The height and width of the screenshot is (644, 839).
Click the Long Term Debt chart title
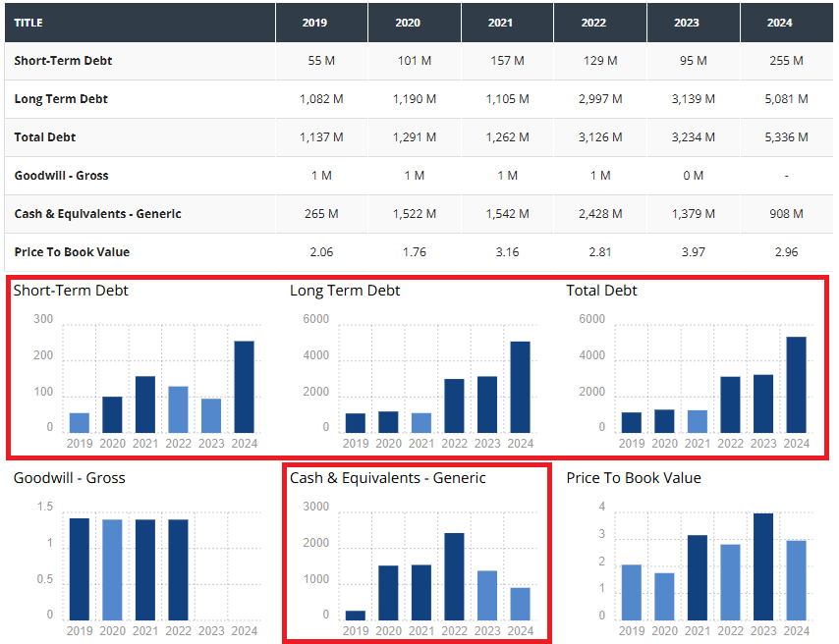(345, 291)
